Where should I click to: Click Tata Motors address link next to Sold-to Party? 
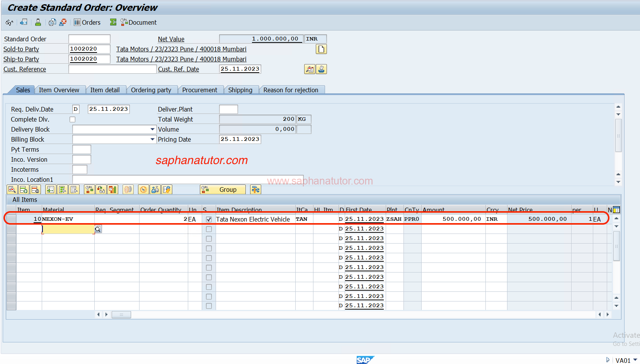click(x=181, y=49)
